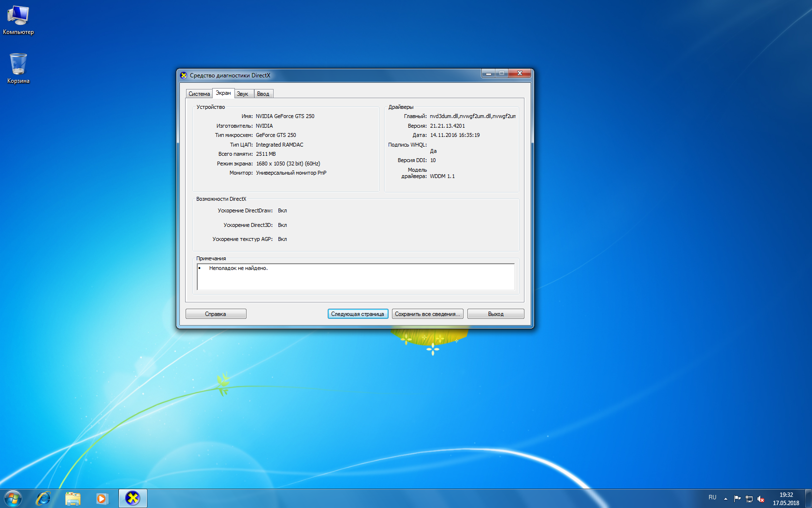Click Ускорение DirectDraw label
Viewport: 812px width, 508px height.
pos(245,210)
